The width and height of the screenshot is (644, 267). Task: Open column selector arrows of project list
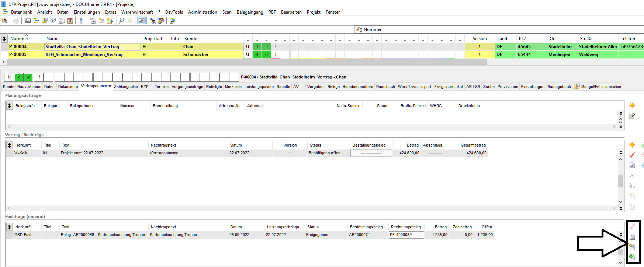coord(4,39)
